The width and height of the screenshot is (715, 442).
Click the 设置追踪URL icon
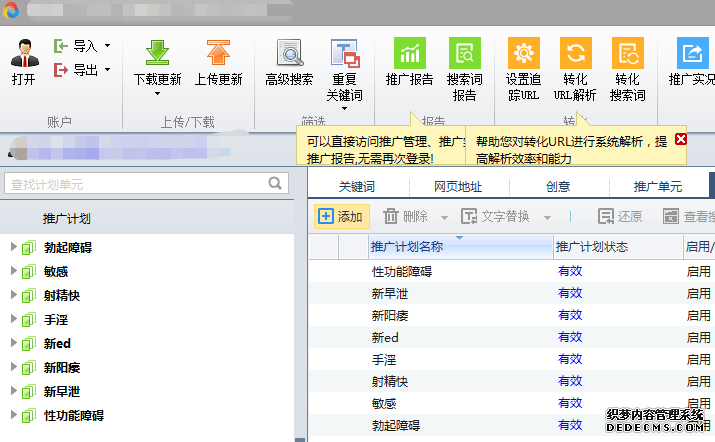(x=523, y=54)
